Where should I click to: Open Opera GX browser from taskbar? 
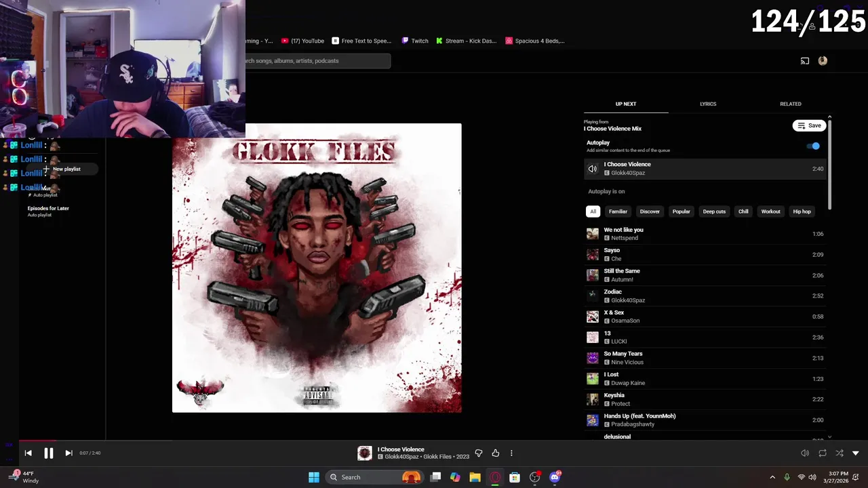click(495, 477)
